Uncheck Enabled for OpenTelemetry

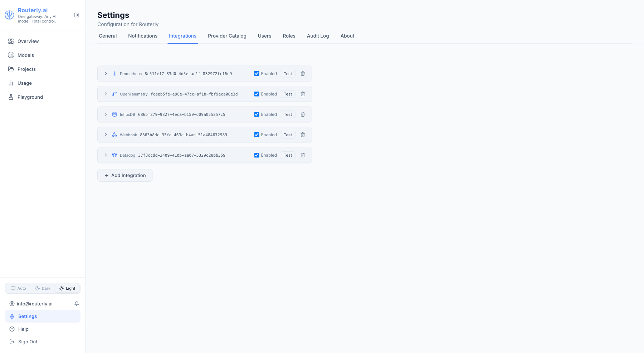[257, 94]
